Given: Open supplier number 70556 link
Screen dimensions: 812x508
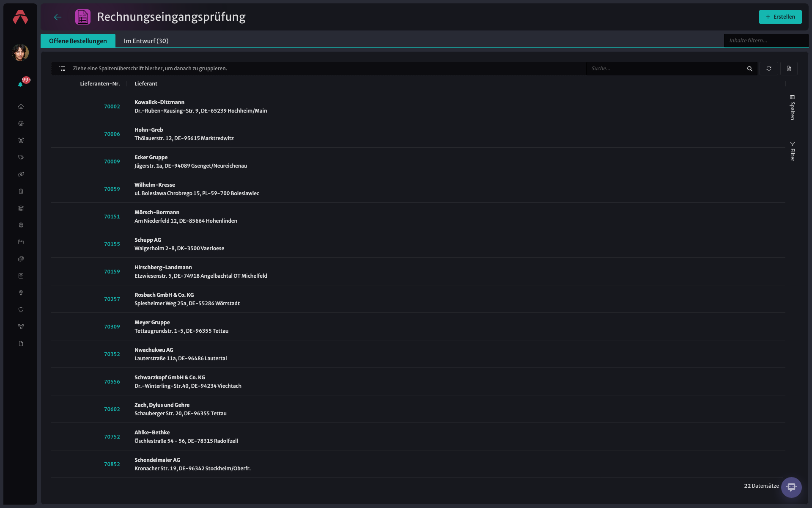Looking at the screenshot, I should click(x=112, y=382).
